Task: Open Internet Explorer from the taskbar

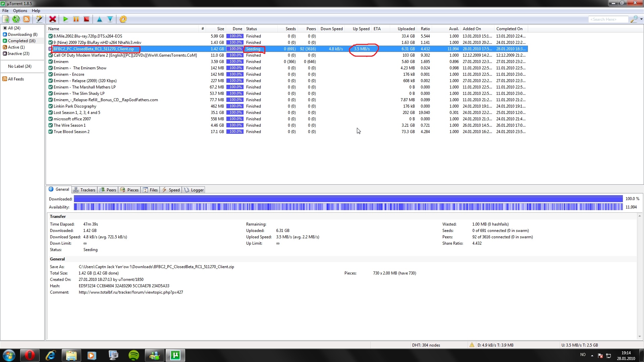Action: 50,355
